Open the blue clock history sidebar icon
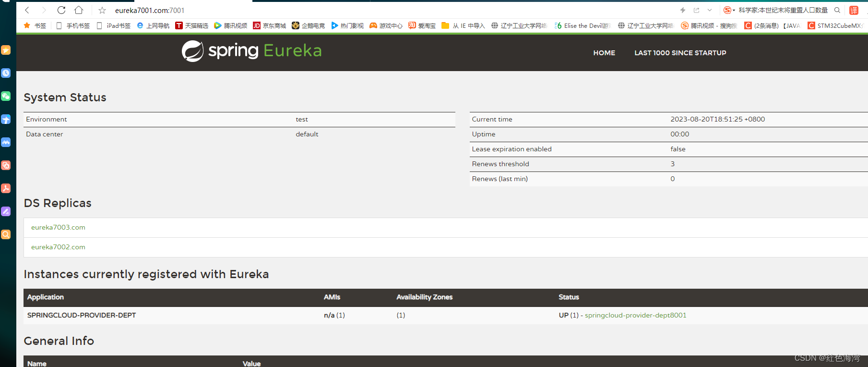This screenshot has height=367, width=868. pyautogui.click(x=6, y=73)
